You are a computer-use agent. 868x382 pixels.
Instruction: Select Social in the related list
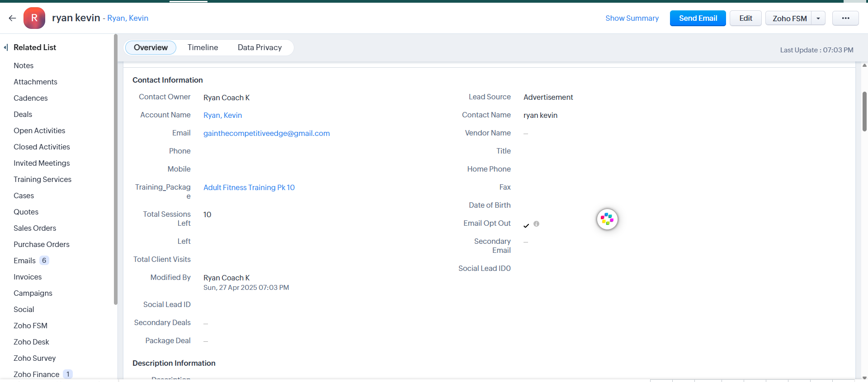coord(24,309)
